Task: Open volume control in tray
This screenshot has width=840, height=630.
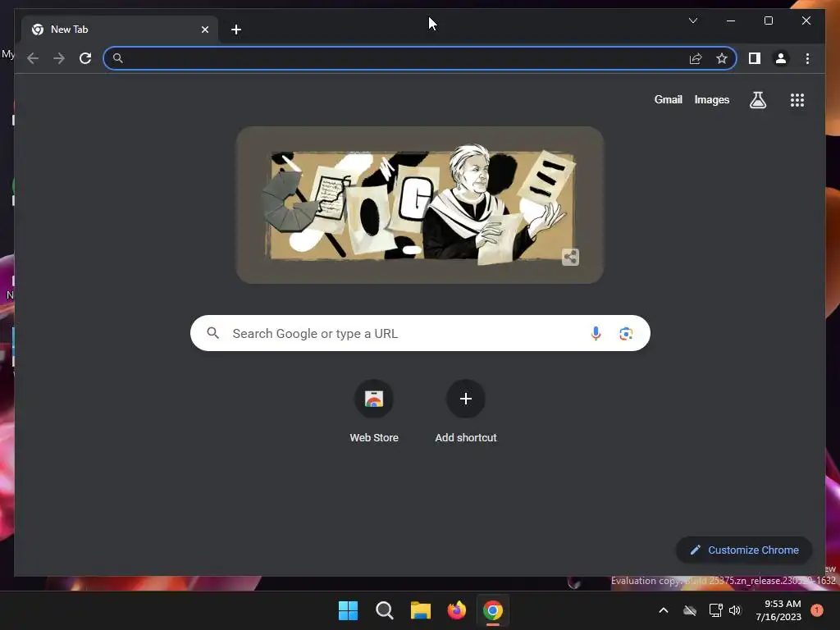Action: coord(735,610)
